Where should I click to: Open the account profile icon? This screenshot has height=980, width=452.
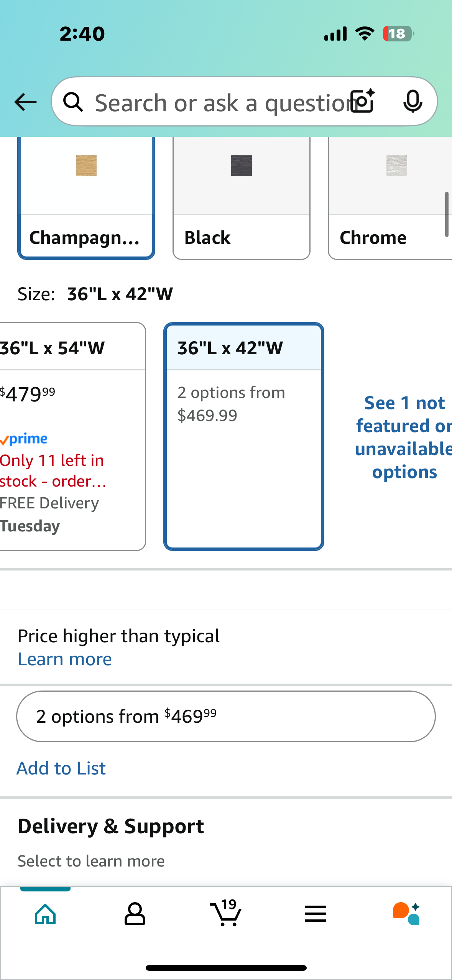[135, 914]
